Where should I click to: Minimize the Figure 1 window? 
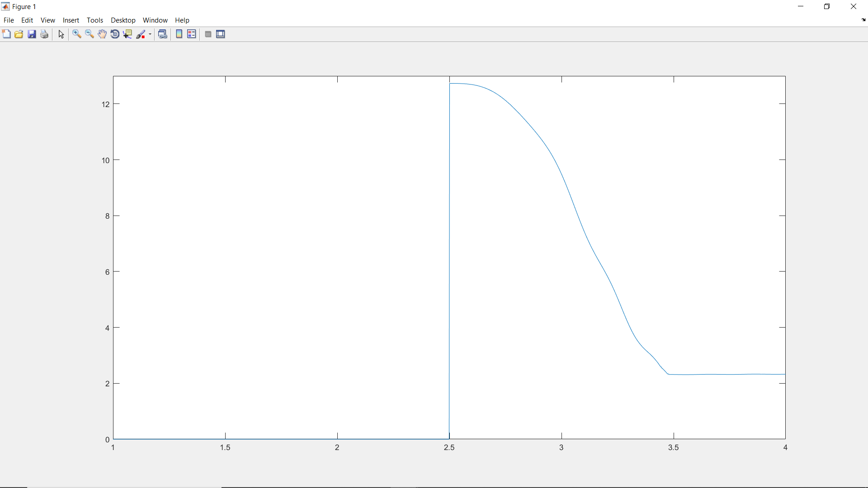(x=801, y=6)
